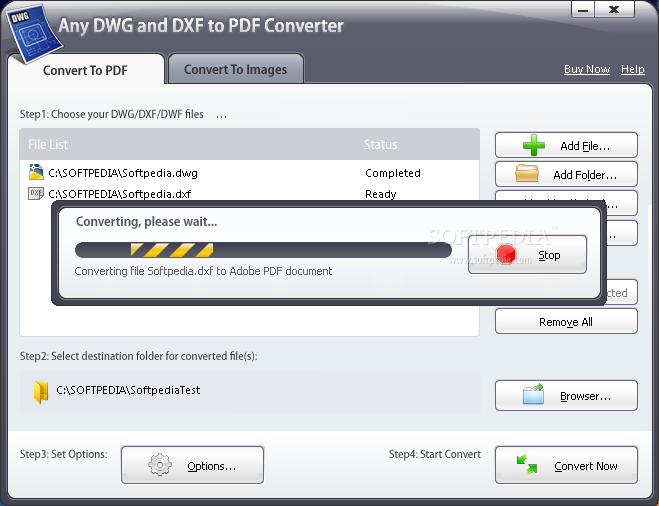Click the Remove All button
This screenshot has width=659, height=506.
click(566, 322)
